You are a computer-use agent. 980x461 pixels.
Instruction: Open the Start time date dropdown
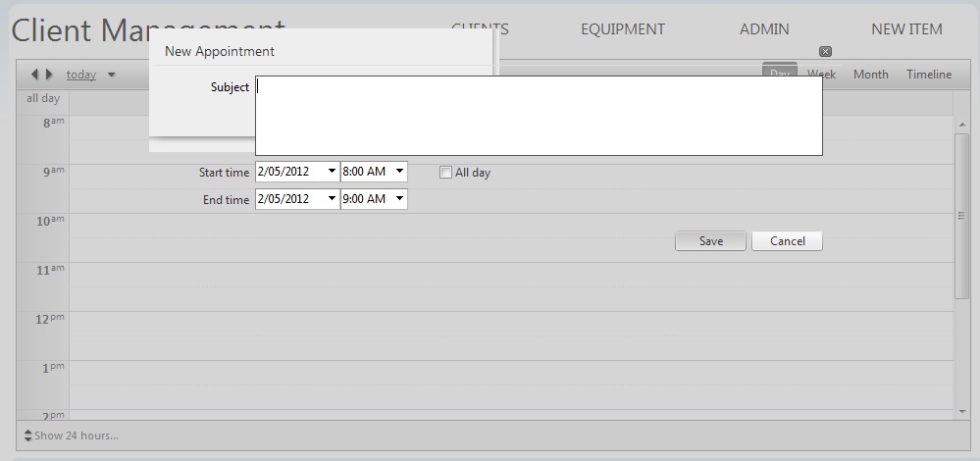point(333,172)
